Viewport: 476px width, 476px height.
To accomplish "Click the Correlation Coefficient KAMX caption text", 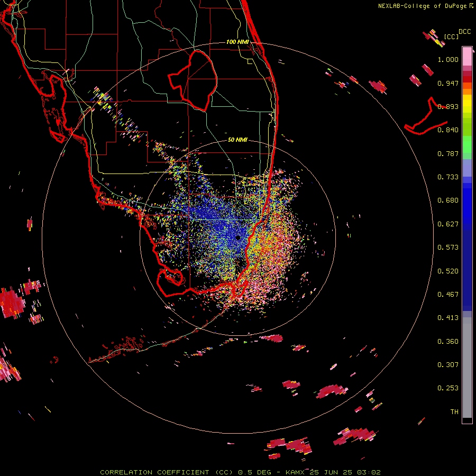I will click(240, 472).
